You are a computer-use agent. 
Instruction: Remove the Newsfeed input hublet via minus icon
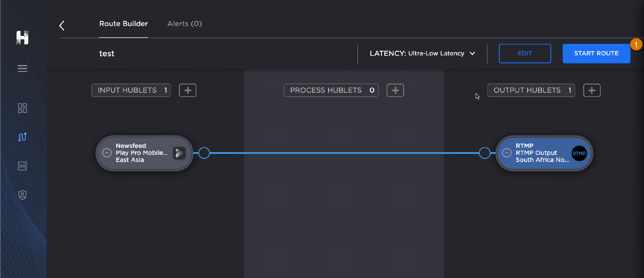pyautogui.click(x=107, y=153)
